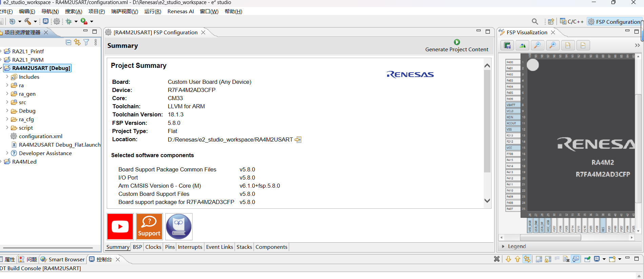Viewport: 644px width, 279px height.
Task: Open the YouTube video icon
Action: pyautogui.click(x=120, y=226)
